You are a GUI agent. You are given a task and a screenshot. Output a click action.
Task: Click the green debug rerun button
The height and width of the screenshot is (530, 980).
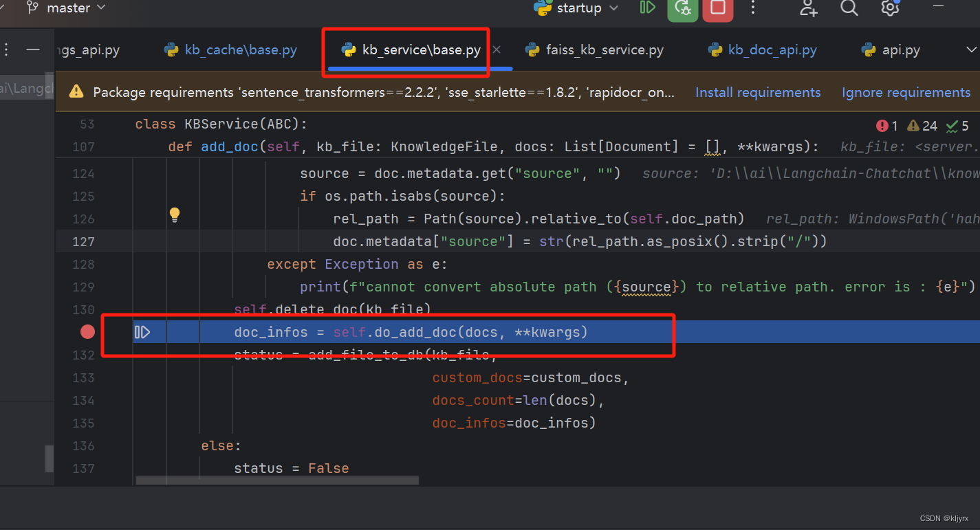click(x=682, y=8)
